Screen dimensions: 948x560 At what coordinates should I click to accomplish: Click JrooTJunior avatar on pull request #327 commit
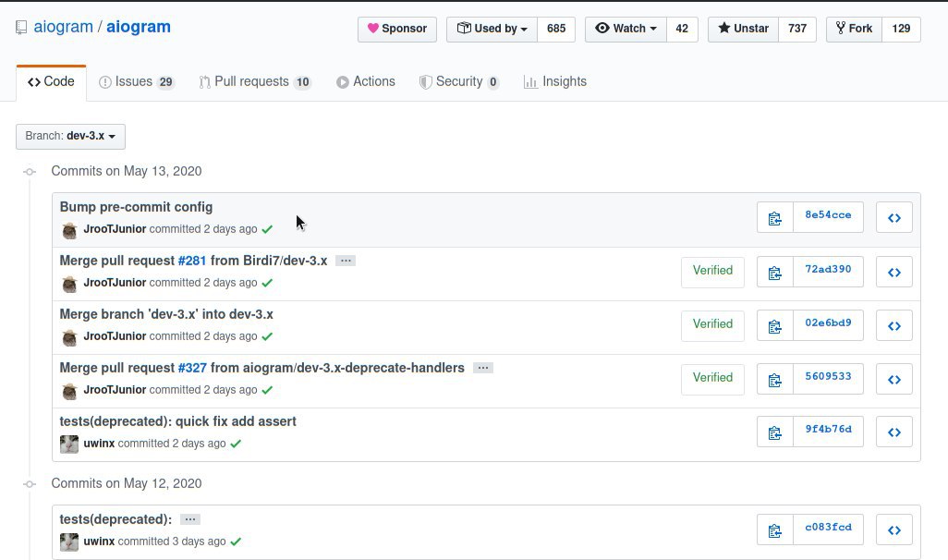tap(69, 391)
